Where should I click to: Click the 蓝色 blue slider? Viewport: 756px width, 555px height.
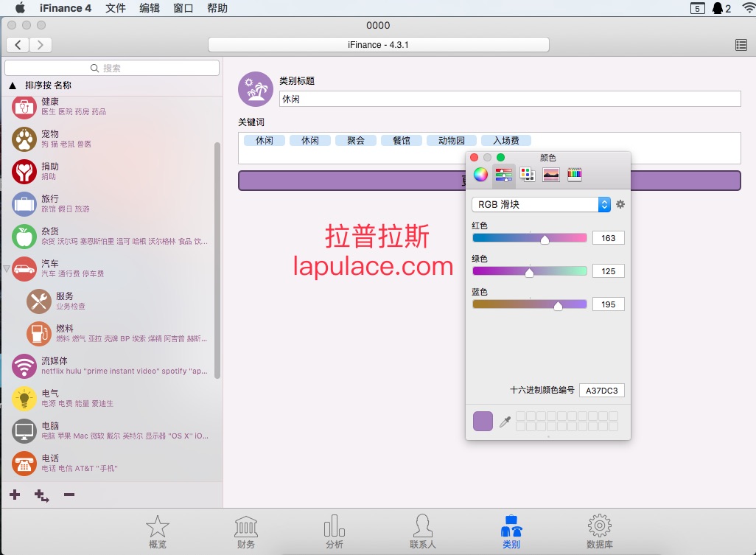(x=529, y=304)
